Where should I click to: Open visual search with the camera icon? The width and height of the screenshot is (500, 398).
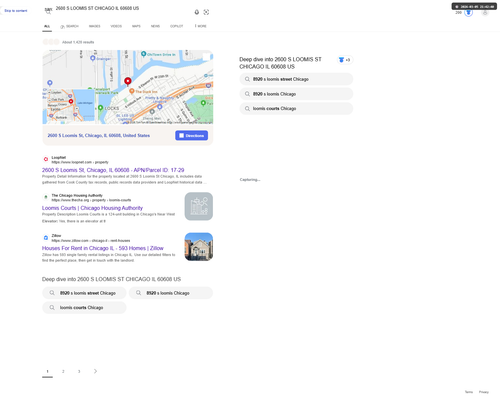pyautogui.click(x=206, y=12)
